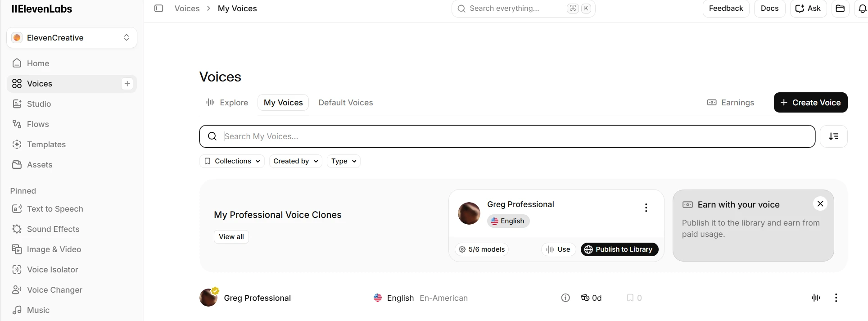Toggle the sidebar collapse icon

pyautogui.click(x=158, y=8)
